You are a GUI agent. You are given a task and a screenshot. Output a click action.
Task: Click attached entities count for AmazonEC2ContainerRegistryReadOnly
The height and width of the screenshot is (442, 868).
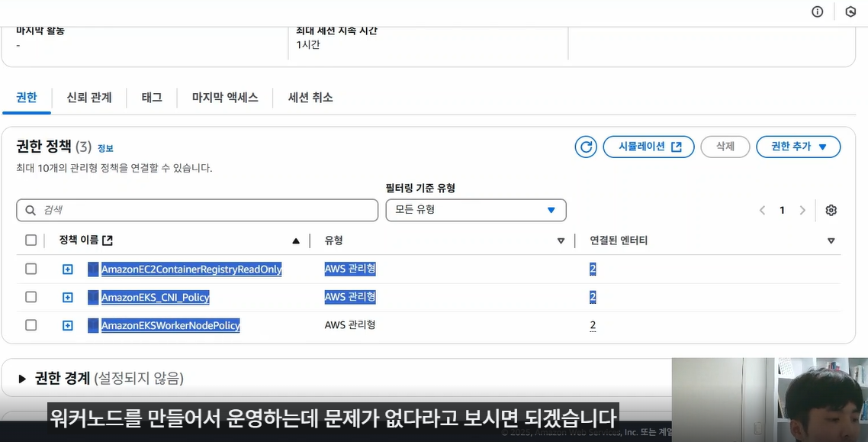pos(593,269)
